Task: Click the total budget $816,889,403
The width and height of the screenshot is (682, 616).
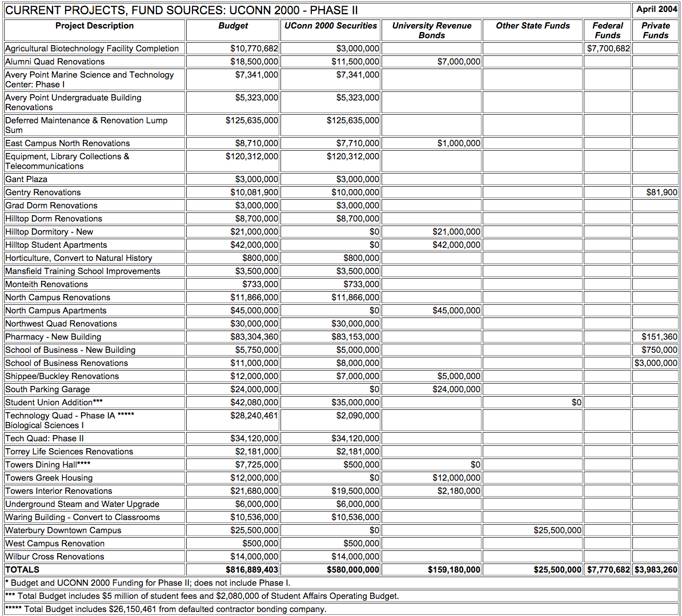Action: [252, 570]
